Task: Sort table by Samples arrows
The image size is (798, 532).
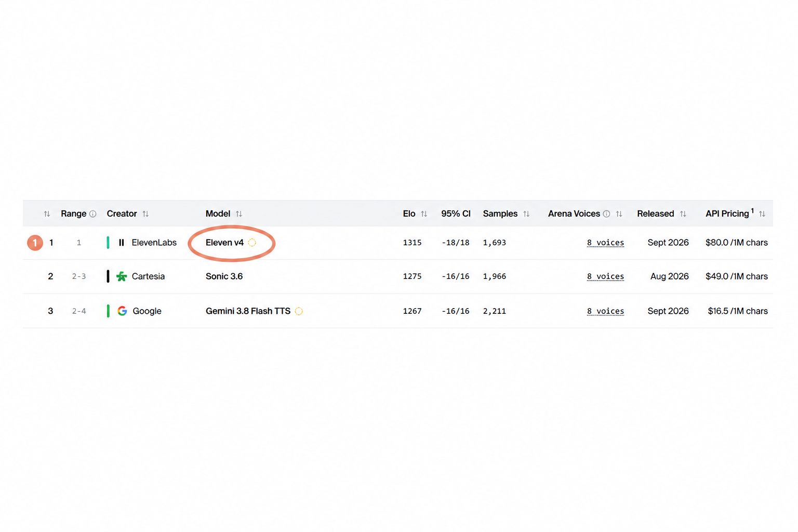Action: coord(526,214)
